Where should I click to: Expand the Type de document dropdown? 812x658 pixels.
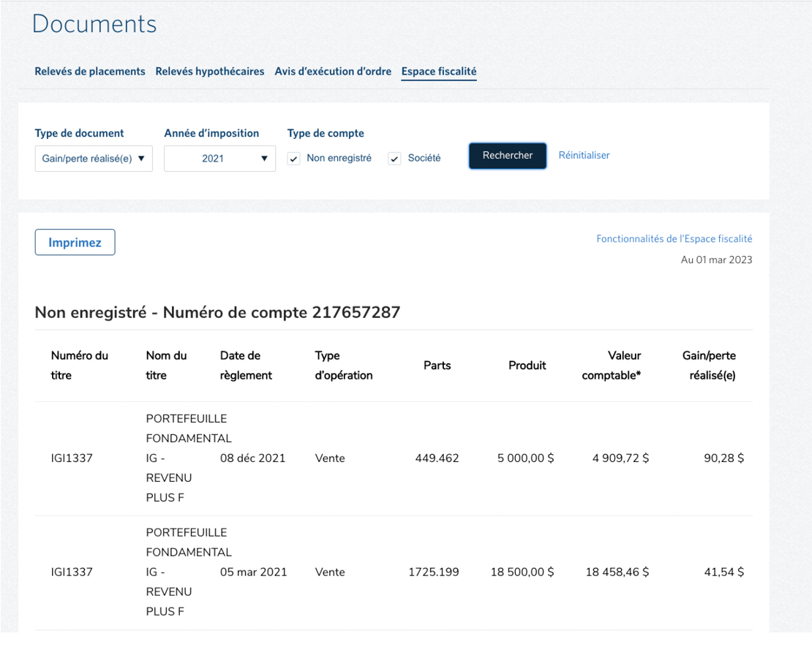coord(94,159)
